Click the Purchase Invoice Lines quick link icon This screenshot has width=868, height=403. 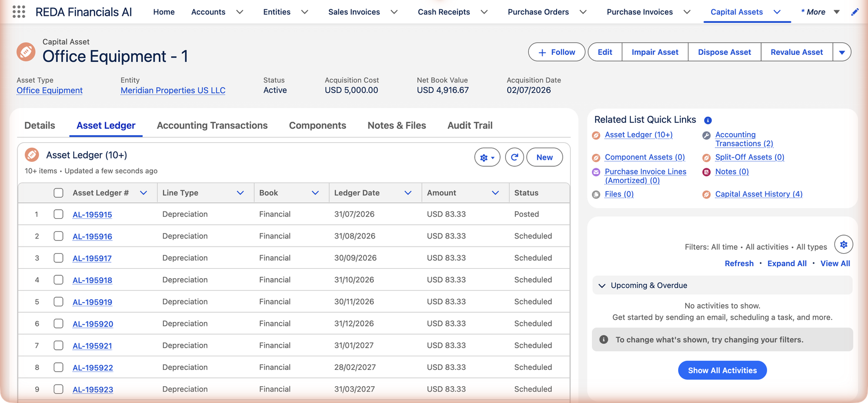(x=596, y=172)
